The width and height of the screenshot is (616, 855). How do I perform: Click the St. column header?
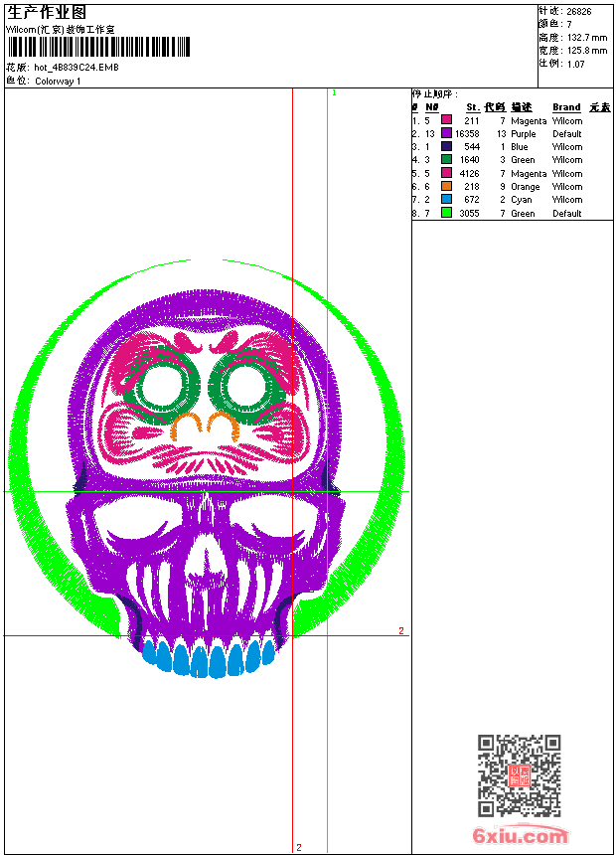point(472,107)
